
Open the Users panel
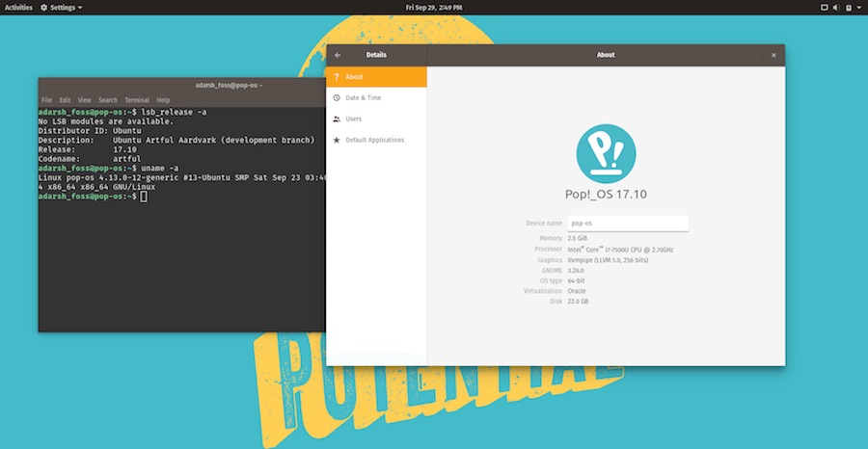tap(376, 119)
